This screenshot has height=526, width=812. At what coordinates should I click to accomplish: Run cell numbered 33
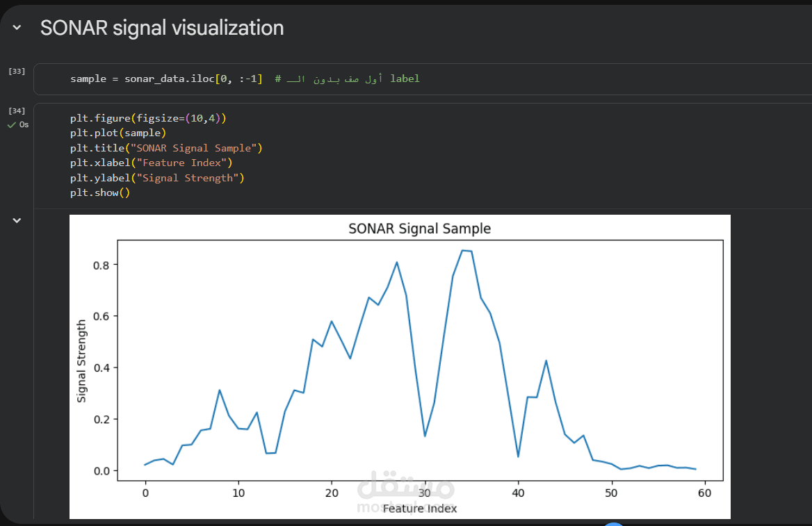coord(17,72)
